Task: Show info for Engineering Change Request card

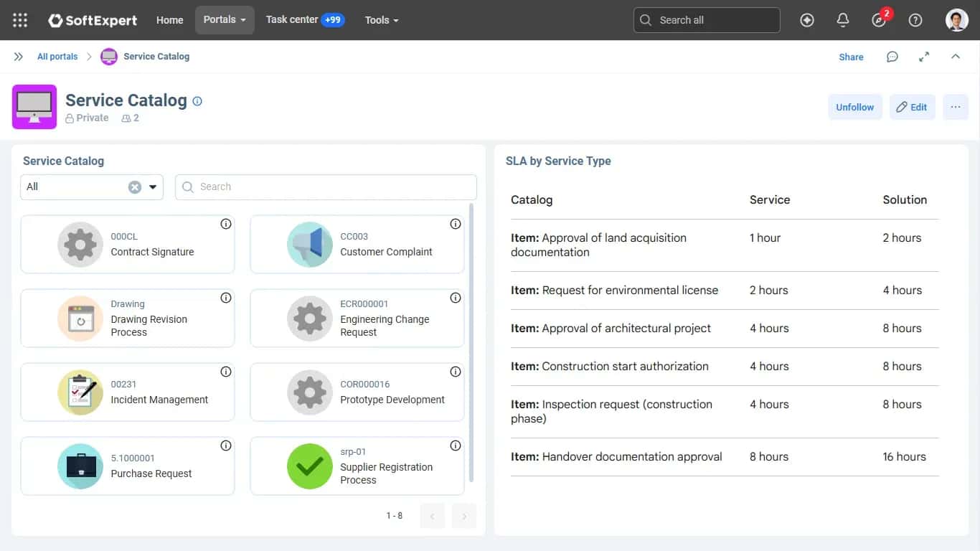Action: tap(456, 298)
